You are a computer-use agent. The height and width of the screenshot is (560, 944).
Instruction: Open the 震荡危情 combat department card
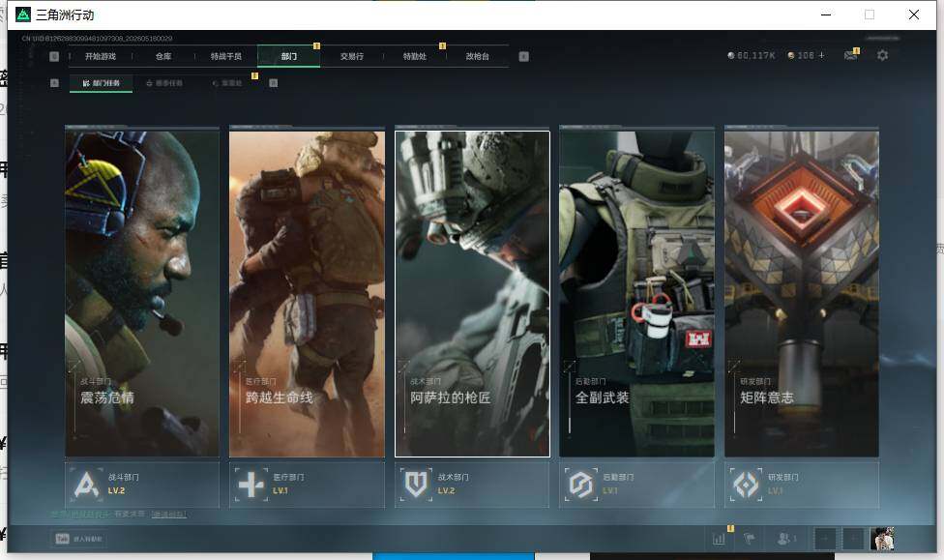pyautogui.click(x=142, y=293)
